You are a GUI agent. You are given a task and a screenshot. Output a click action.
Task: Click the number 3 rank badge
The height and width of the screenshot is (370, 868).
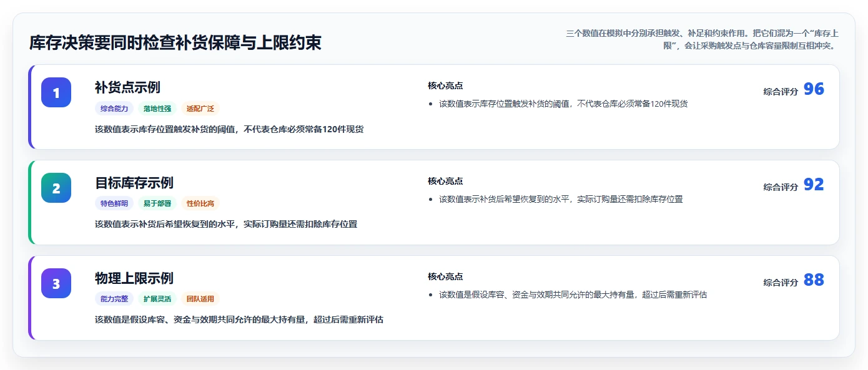point(56,283)
